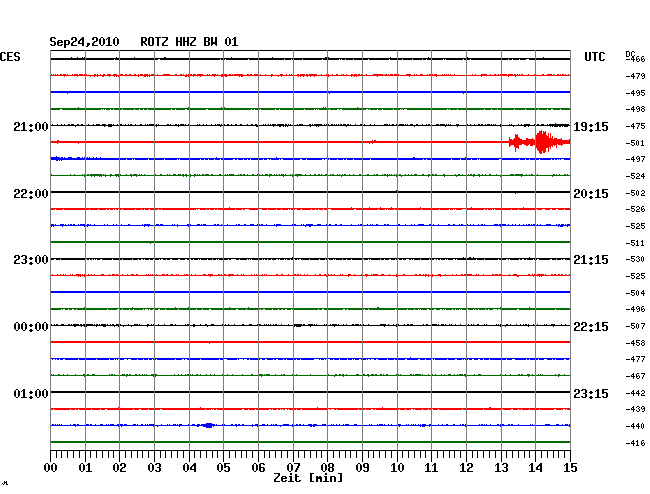Click minute tick label 11
This screenshot has width=650, height=494.
[x=431, y=468]
